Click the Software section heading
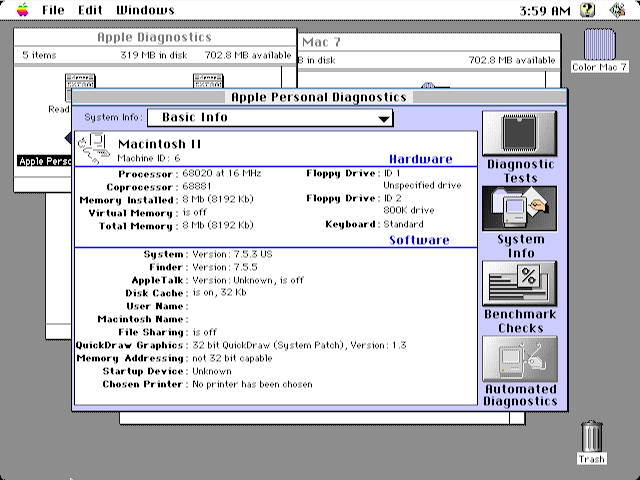 (419, 240)
